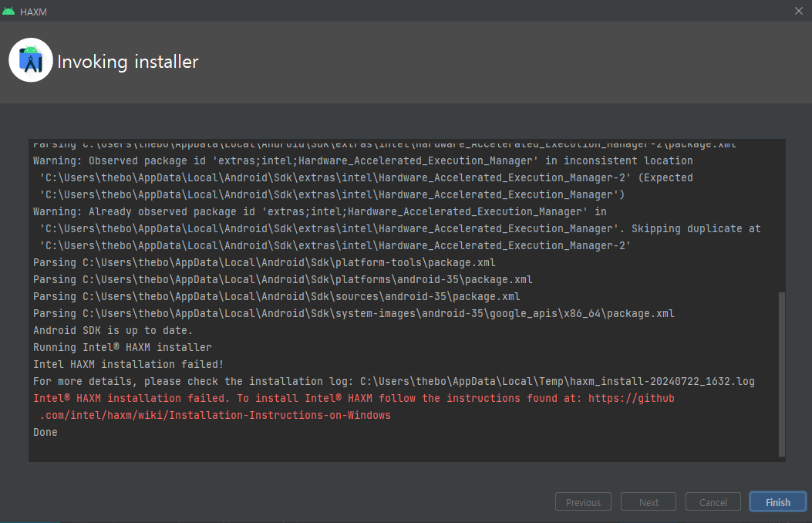Click the 'Parsing ...sources\android-35\package.xml' line

277,297
